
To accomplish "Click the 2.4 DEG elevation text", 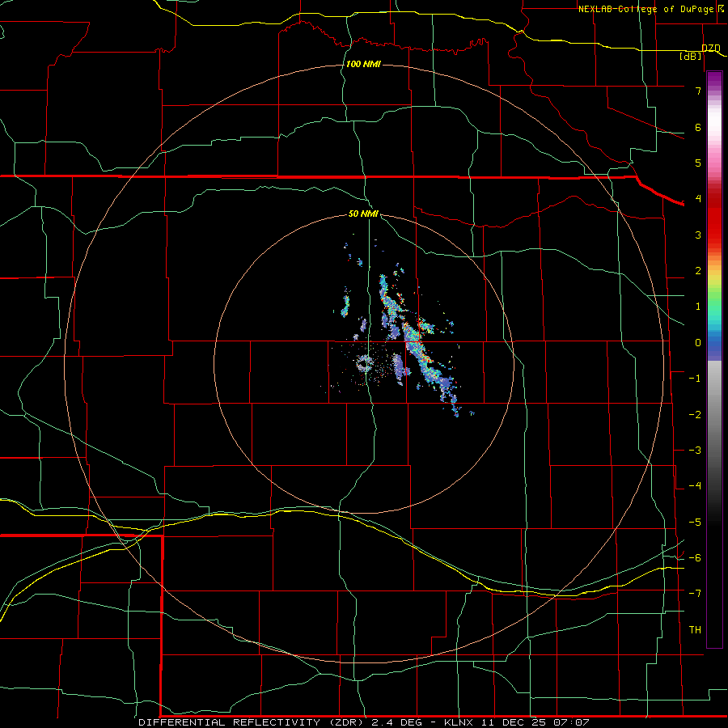I will (396, 722).
